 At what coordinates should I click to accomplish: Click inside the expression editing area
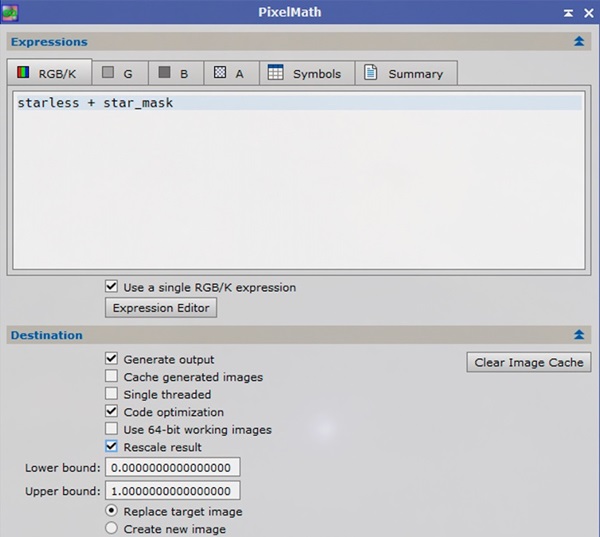point(299,180)
